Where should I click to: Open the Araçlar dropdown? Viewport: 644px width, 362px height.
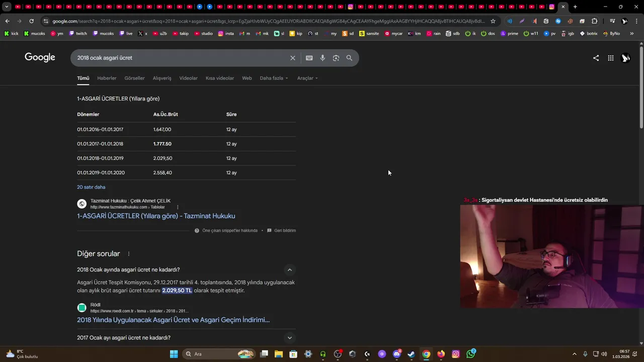coord(307,78)
